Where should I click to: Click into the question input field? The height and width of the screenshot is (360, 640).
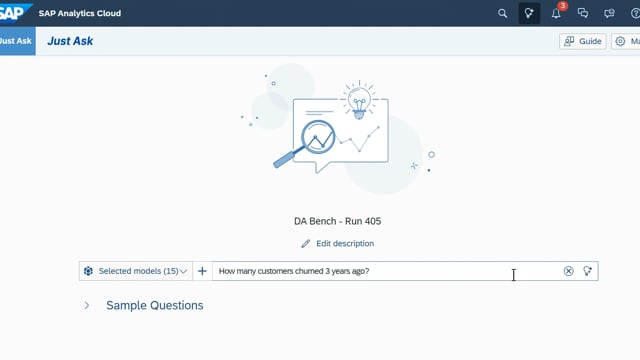point(387,271)
